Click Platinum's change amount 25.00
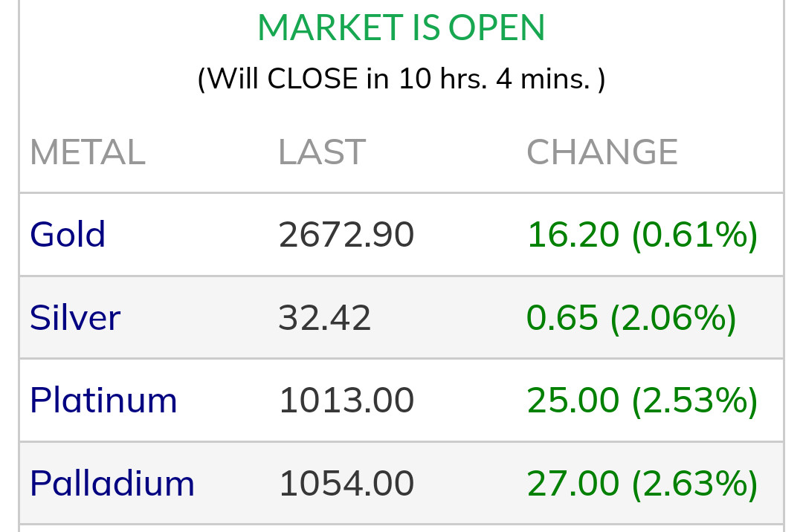 [573, 400]
